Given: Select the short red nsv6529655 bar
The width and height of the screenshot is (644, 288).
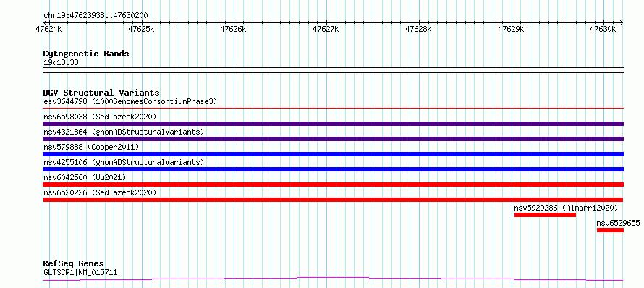Looking at the screenshot, I should (610, 230).
